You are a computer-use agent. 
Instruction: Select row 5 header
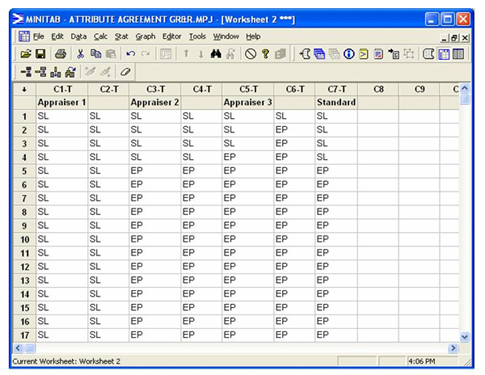point(24,171)
